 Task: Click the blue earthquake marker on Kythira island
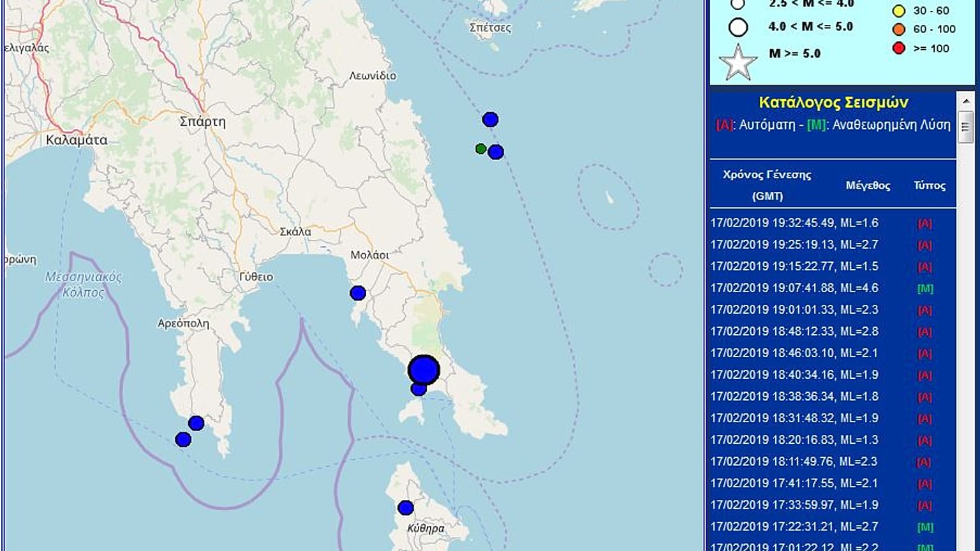click(406, 508)
